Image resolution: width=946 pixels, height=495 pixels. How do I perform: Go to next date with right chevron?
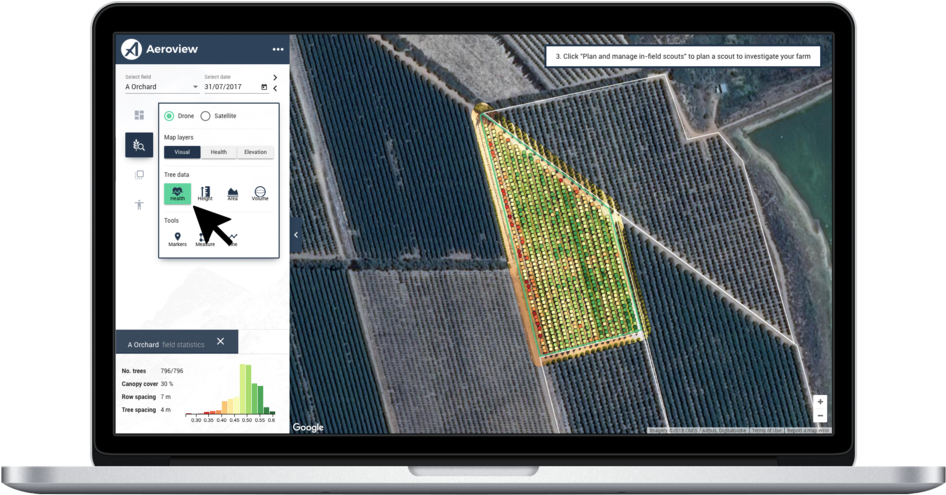[275, 77]
